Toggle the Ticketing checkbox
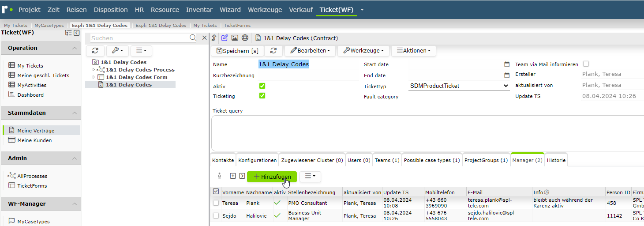The width and height of the screenshot is (644, 226). pyautogui.click(x=262, y=96)
